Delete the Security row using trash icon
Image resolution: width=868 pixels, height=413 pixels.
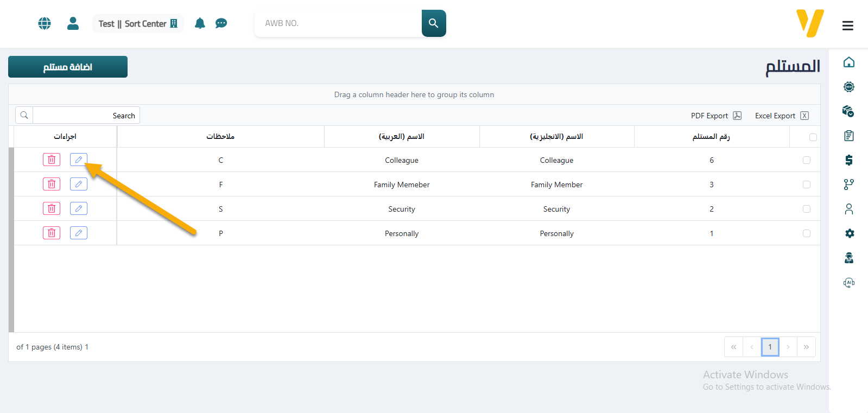tap(52, 208)
